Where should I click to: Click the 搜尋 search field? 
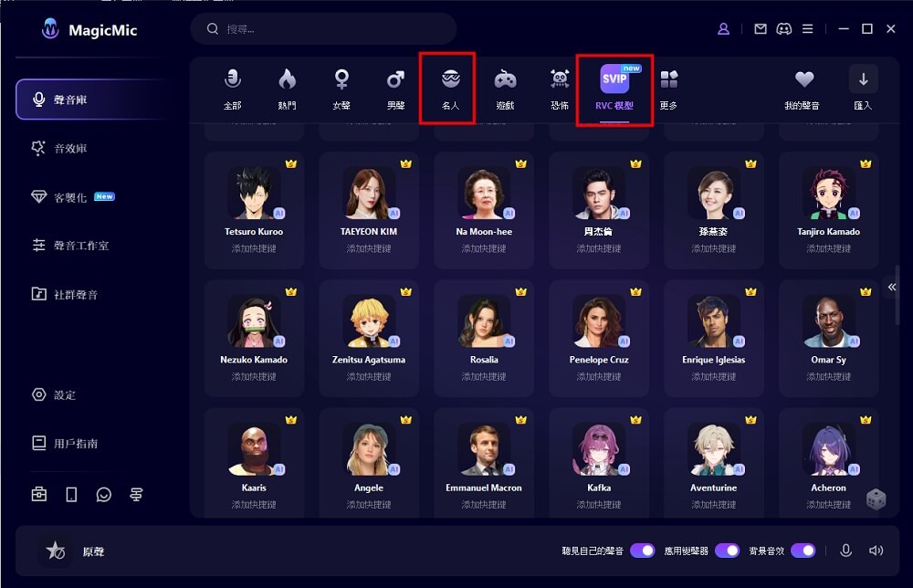[x=329, y=29]
